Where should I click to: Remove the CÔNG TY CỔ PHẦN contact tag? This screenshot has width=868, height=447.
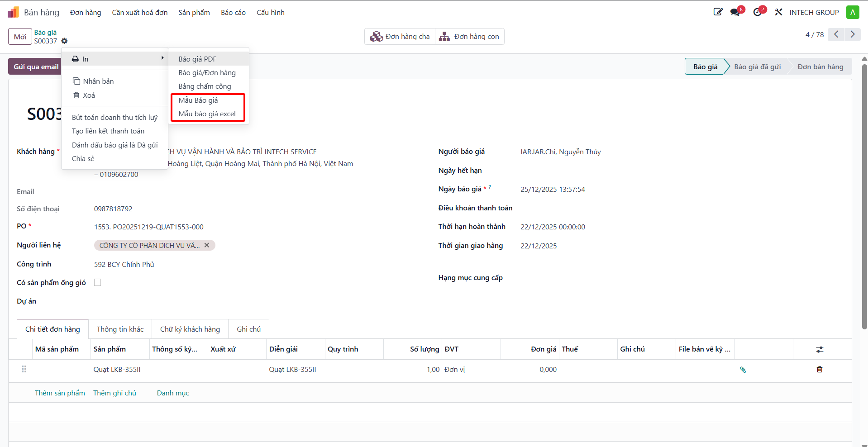(x=207, y=245)
